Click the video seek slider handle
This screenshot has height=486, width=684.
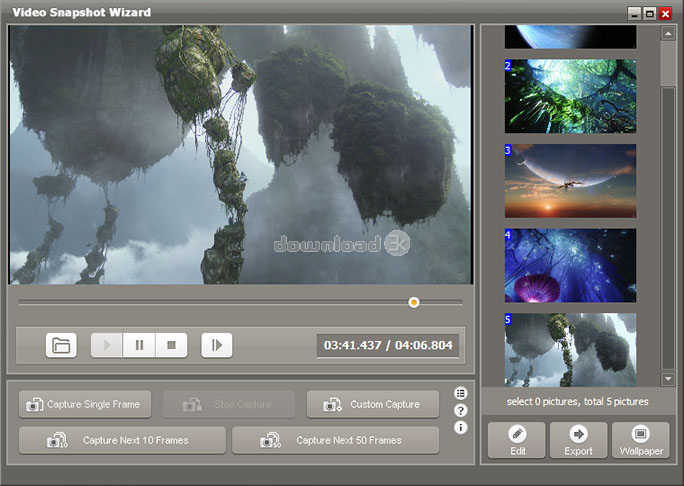click(414, 302)
